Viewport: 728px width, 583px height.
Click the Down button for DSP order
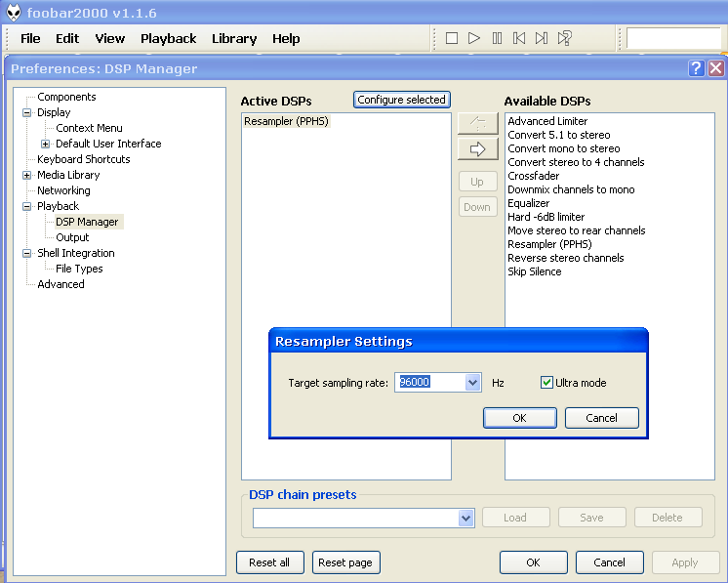[x=478, y=207]
